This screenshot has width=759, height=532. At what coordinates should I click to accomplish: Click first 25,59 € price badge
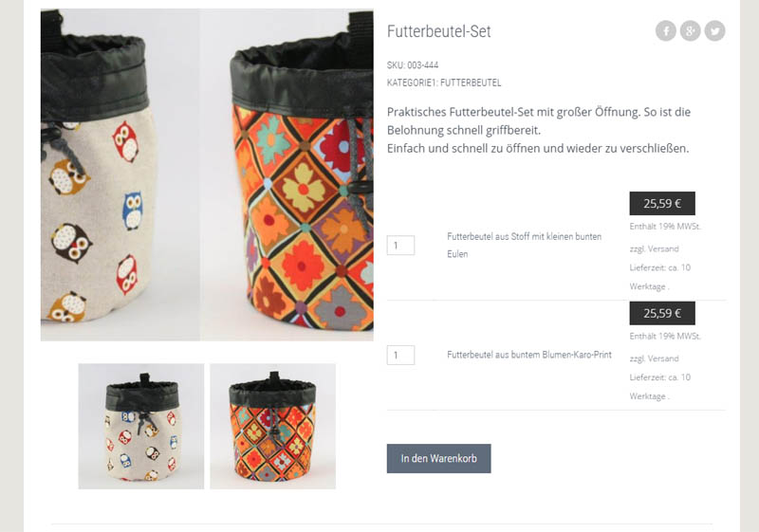point(662,204)
